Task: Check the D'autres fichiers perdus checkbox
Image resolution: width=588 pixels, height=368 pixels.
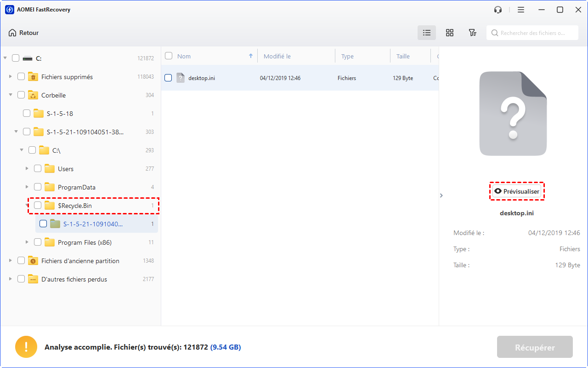Action: click(x=21, y=279)
